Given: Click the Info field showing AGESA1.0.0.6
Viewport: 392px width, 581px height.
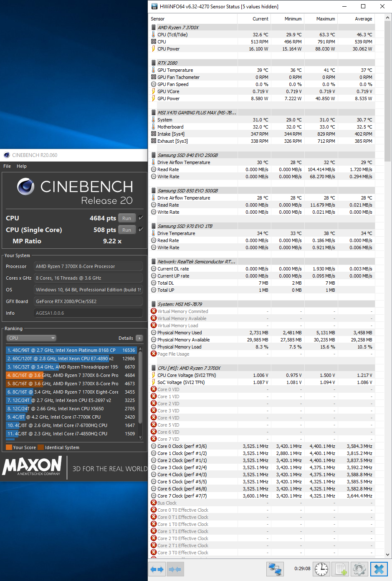Looking at the screenshot, I should point(88,313).
